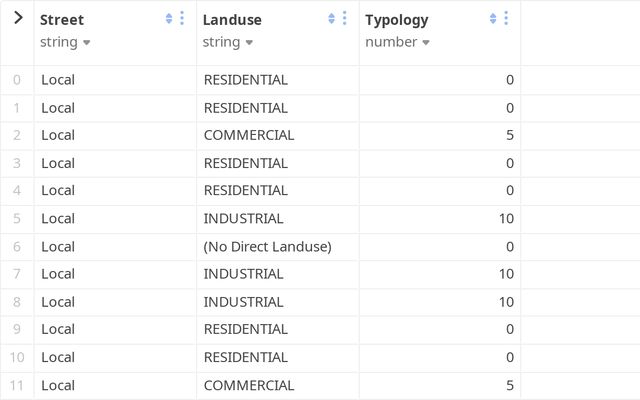Click the Typology column header title
The height and width of the screenshot is (400, 640).
(397, 19)
